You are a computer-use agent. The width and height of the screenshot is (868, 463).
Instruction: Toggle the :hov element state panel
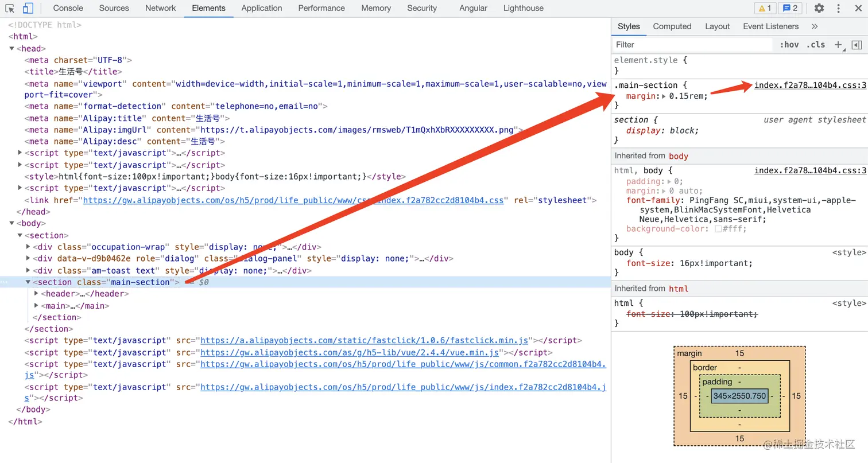click(x=789, y=44)
